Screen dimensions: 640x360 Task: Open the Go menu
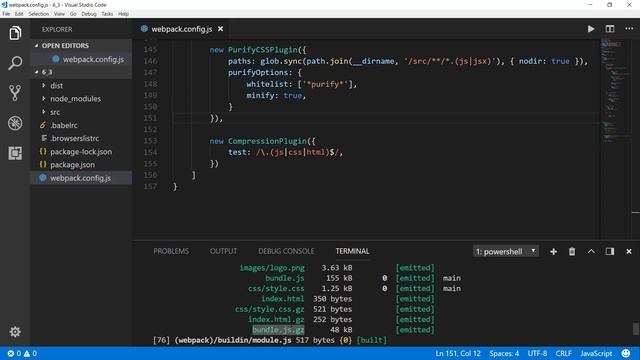pyautogui.click(x=73, y=14)
